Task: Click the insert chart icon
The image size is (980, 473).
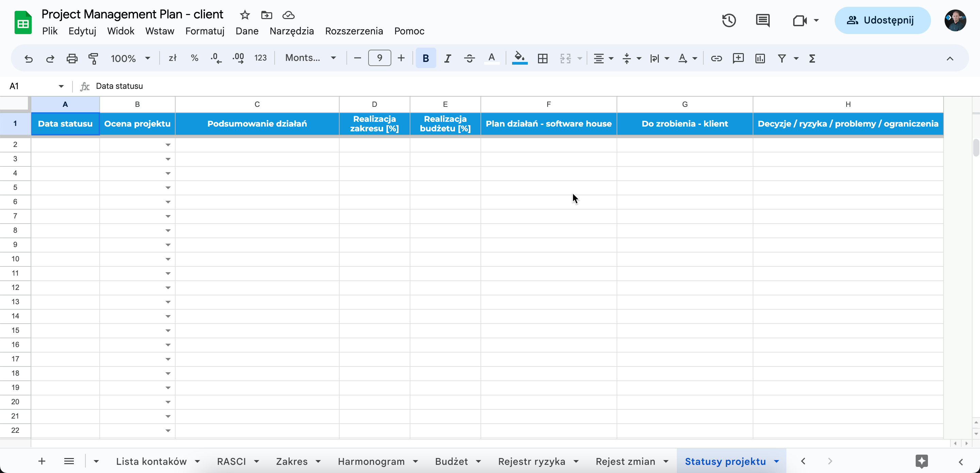Action: 760,58
